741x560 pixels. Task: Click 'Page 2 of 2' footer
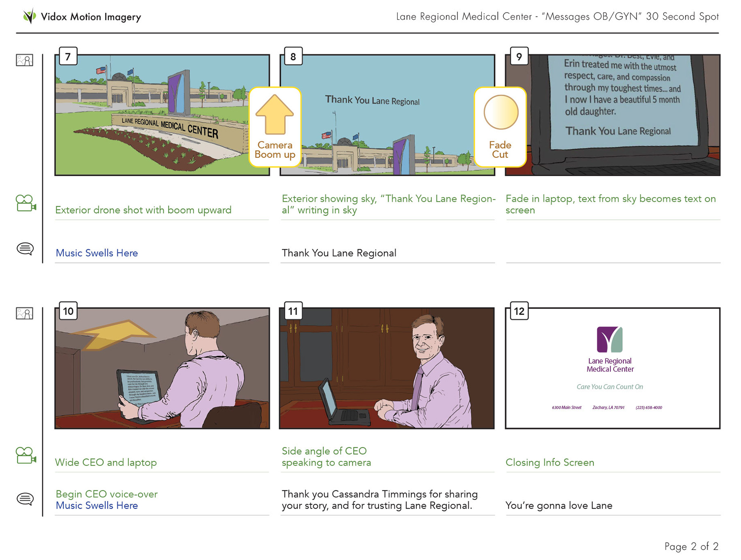[x=691, y=546]
